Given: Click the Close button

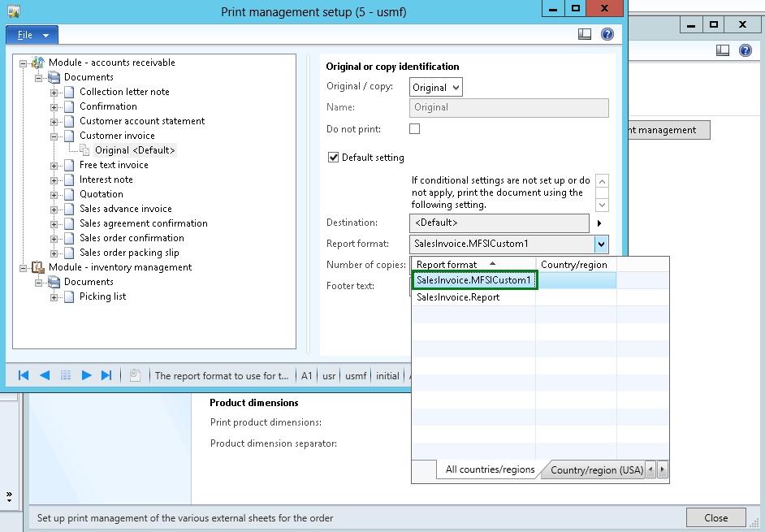Looking at the screenshot, I should pos(715,517).
